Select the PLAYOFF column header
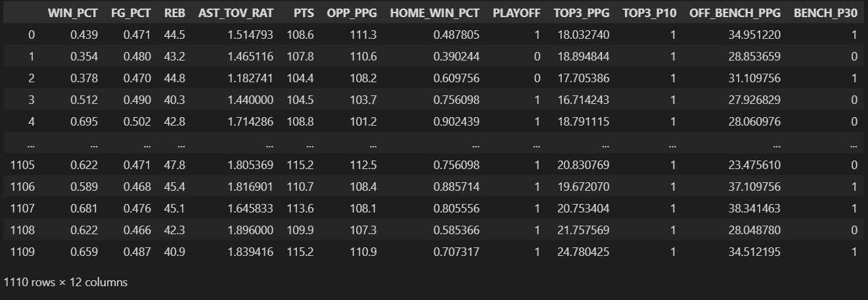This screenshot has height=300, width=868. tap(516, 13)
